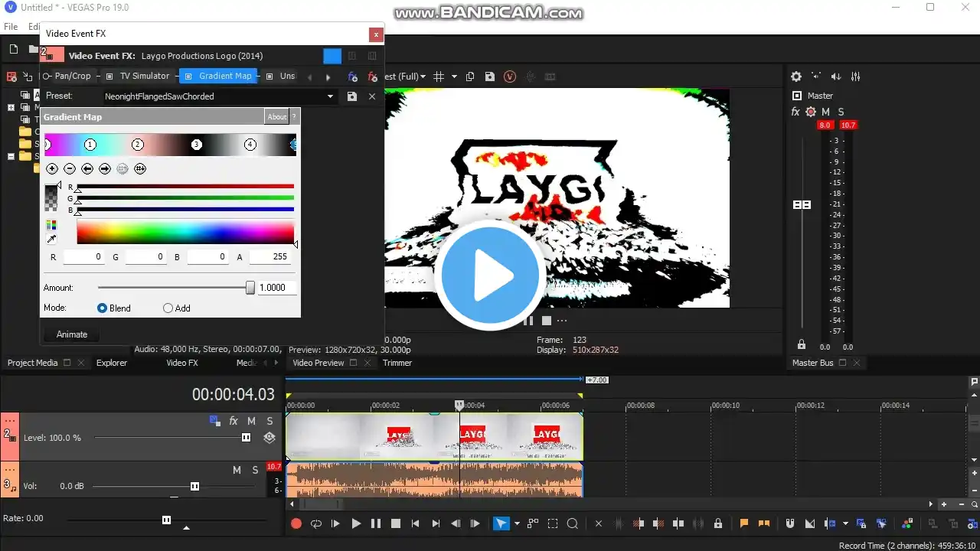Select Add mode radio button

click(x=168, y=308)
